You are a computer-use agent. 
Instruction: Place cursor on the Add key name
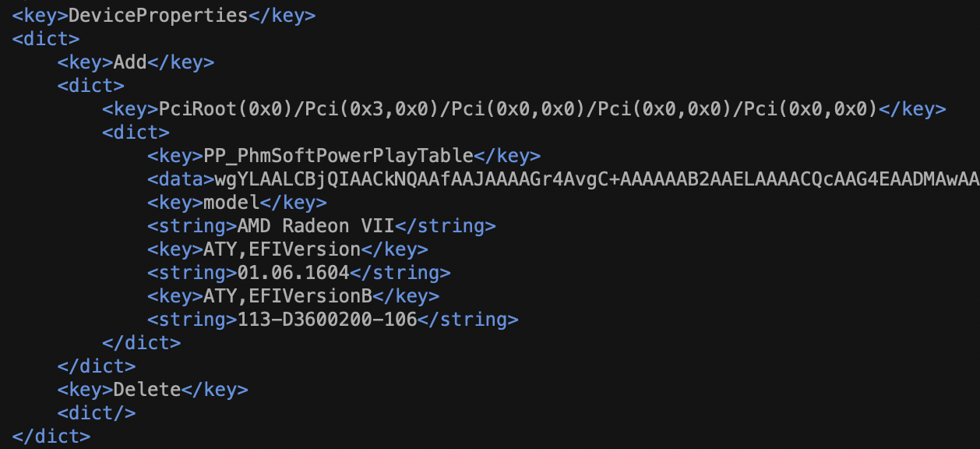click(x=130, y=62)
